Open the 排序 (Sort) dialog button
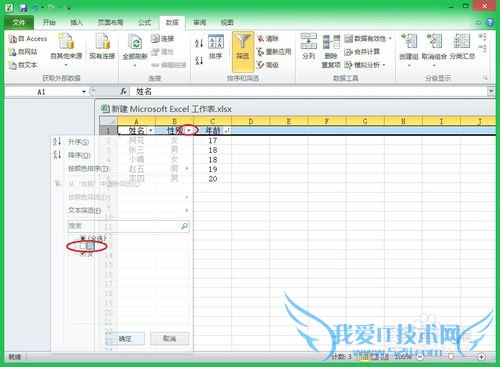 (216, 47)
